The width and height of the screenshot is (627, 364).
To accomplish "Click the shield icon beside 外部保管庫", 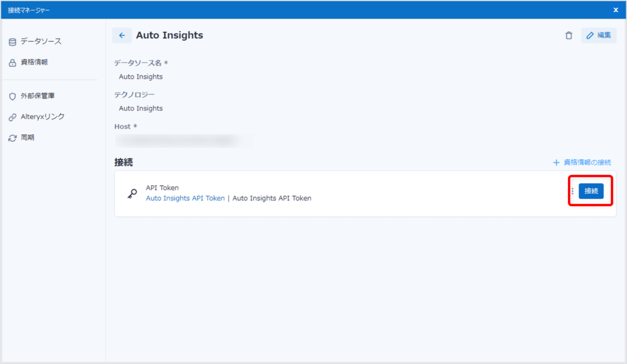I will 12,96.
